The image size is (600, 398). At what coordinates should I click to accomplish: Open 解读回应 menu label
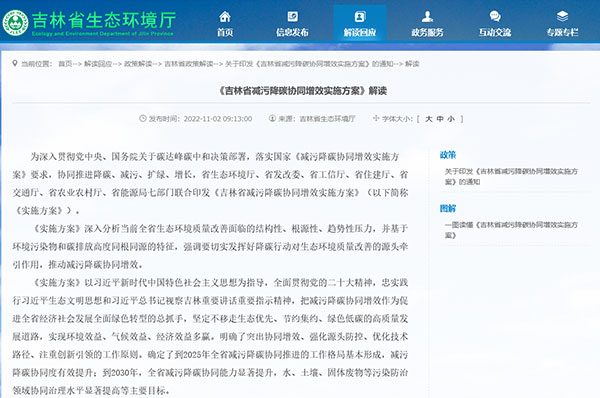[360, 33]
